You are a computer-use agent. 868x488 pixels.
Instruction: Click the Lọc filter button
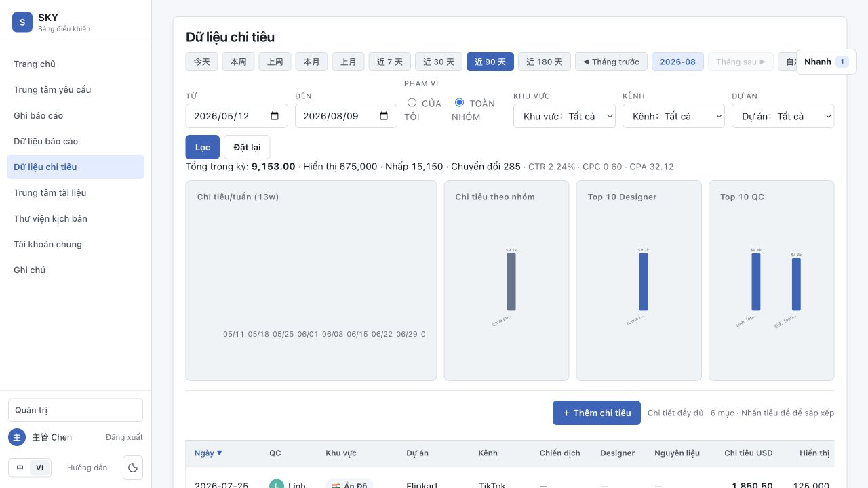(x=203, y=147)
